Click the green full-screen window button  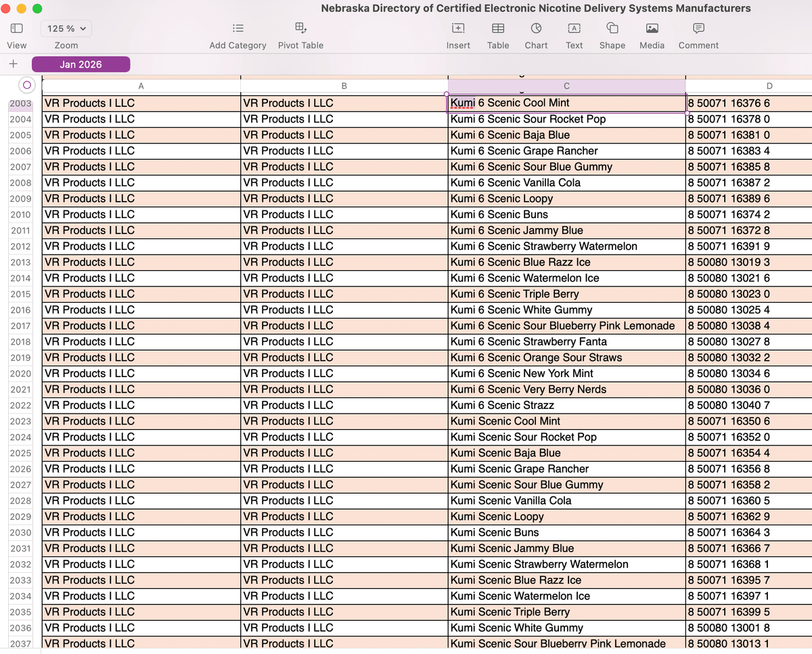(37, 9)
